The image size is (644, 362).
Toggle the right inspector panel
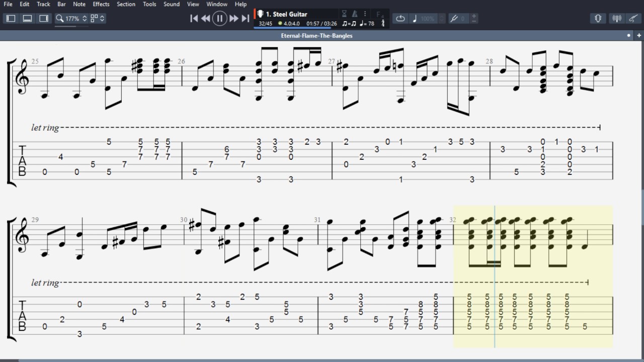click(44, 19)
